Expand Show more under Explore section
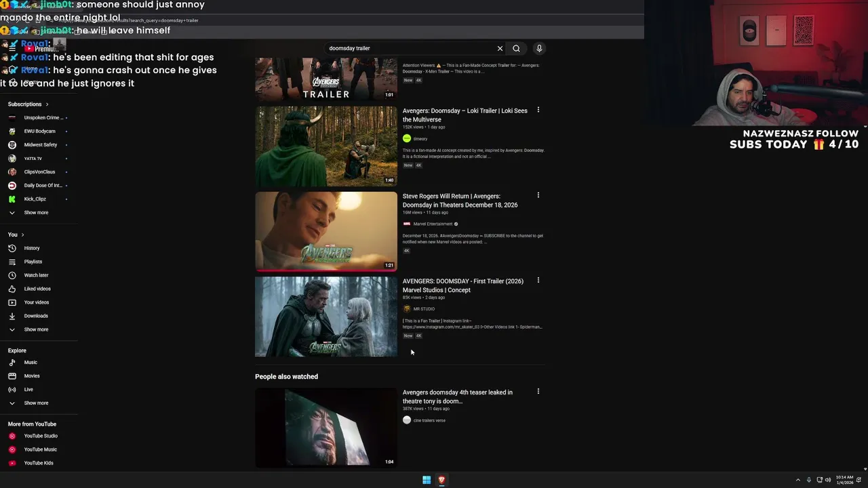 pyautogui.click(x=36, y=403)
